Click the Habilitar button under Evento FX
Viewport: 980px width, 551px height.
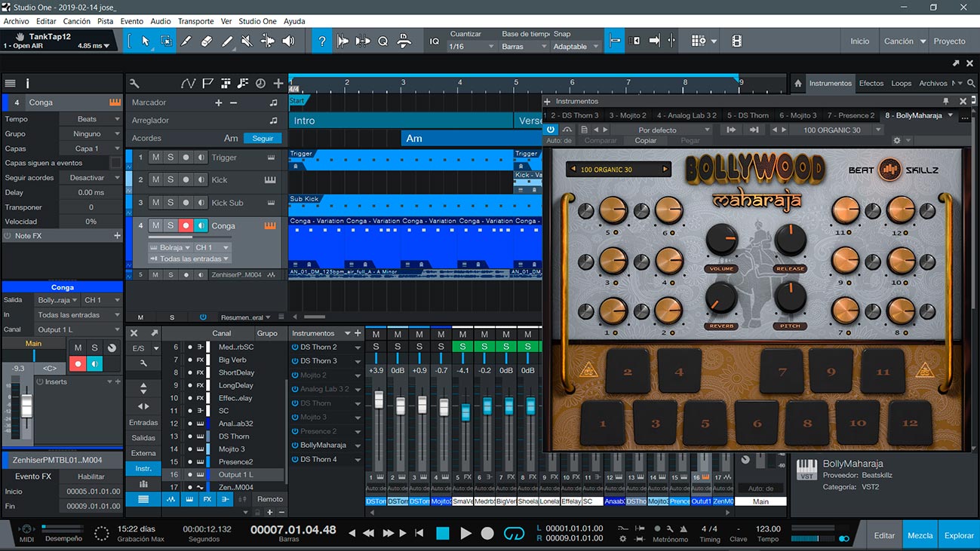click(91, 476)
